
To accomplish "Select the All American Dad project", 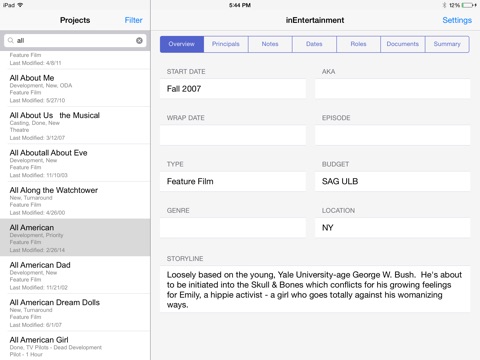I will (x=75, y=275).
